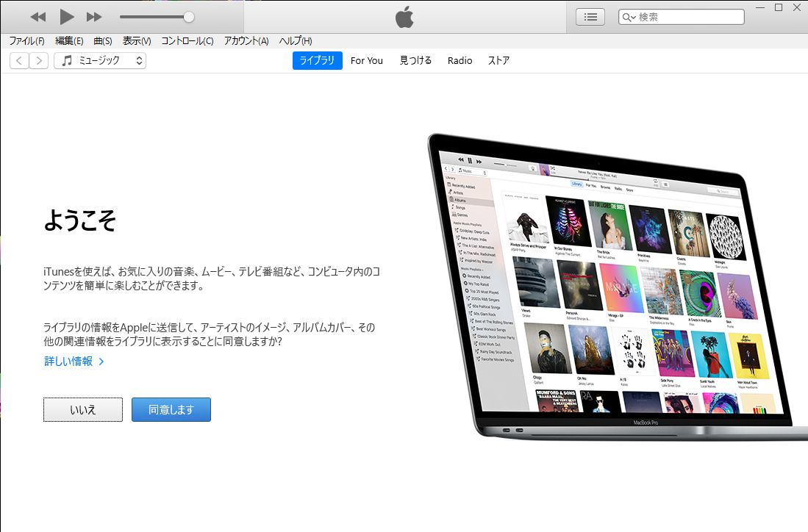The image size is (808, 532).
Task: Click the Play button in the toolbar
Action: (x=65, y=16)
